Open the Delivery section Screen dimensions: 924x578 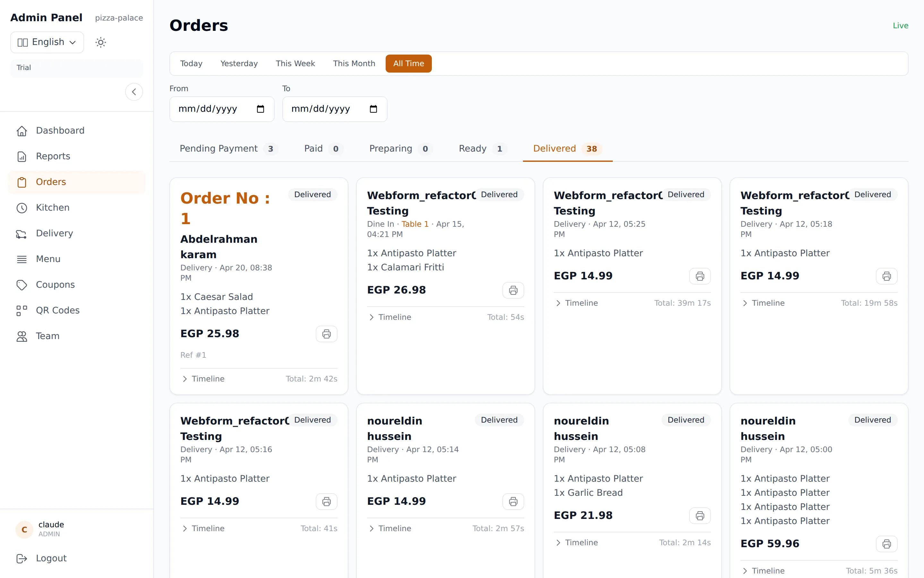coord(76,233)
